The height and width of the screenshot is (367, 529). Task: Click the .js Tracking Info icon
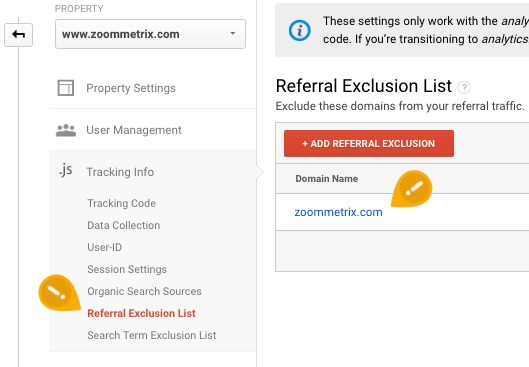pyautogui.click(x=66, y=170)
